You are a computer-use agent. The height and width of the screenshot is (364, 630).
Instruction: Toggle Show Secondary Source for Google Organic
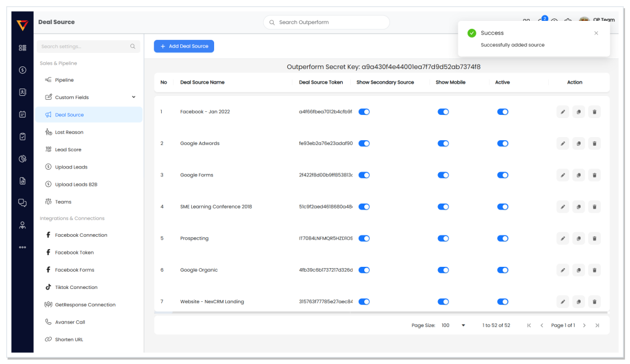click(x=364, y=270)
